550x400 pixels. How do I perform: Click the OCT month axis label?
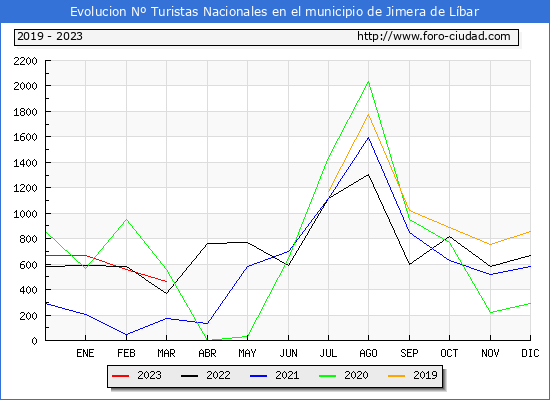click(x=449, y=353)
